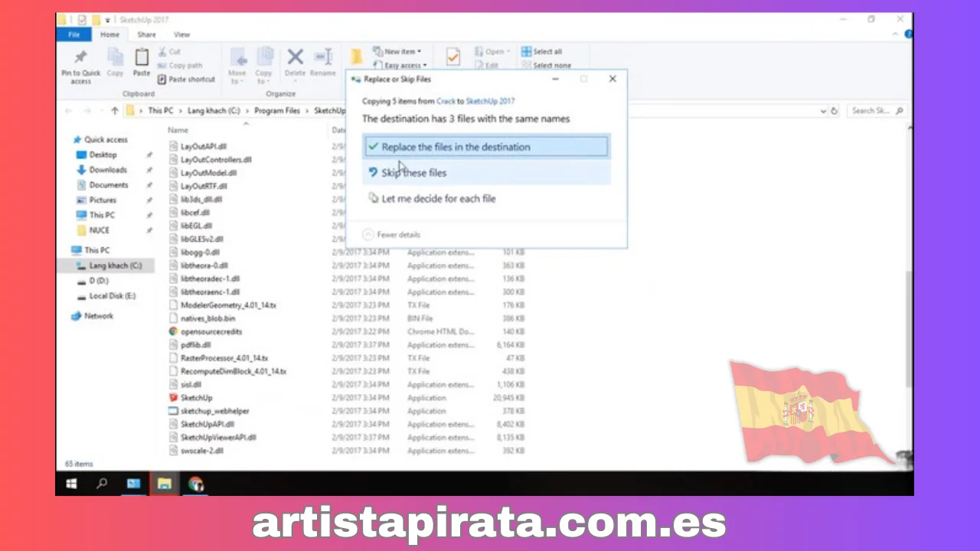Switch to the View tab
The image size is (980, 551).
pos(181,34)
